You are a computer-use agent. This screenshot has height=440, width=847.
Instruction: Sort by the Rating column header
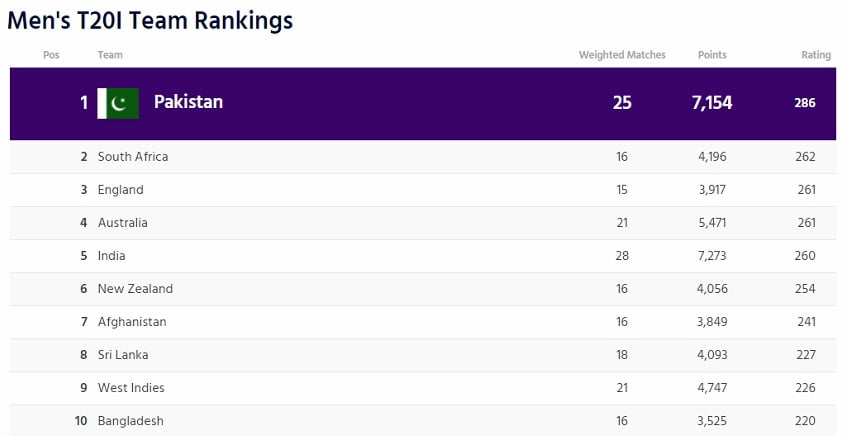(x=816, y=55)
